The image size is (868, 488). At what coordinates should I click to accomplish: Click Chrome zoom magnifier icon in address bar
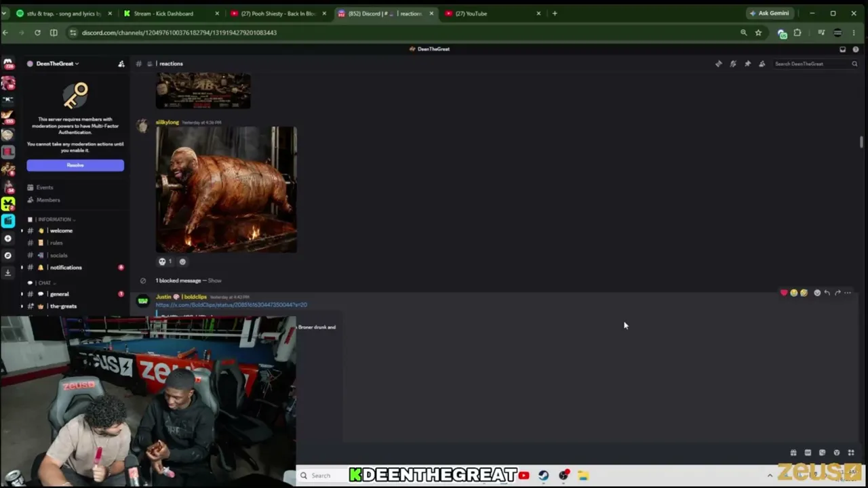pyautogui.click(x=744, y=33)
